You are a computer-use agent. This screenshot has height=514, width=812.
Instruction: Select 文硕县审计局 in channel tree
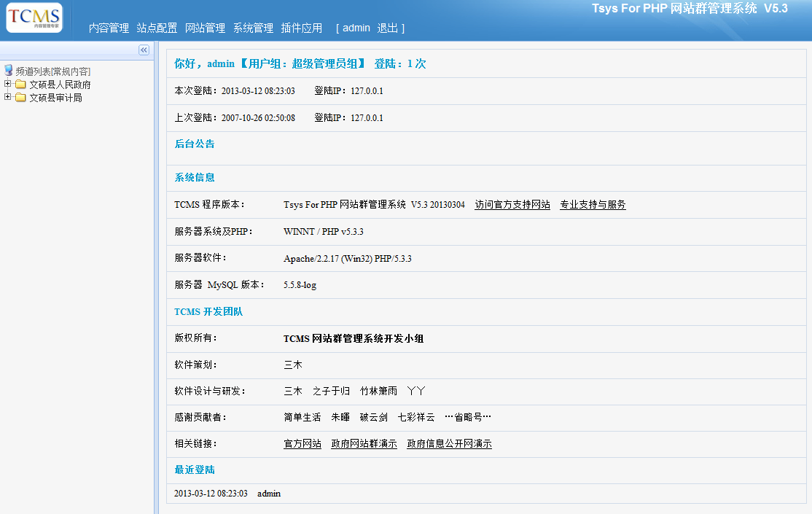pos(55,98)
